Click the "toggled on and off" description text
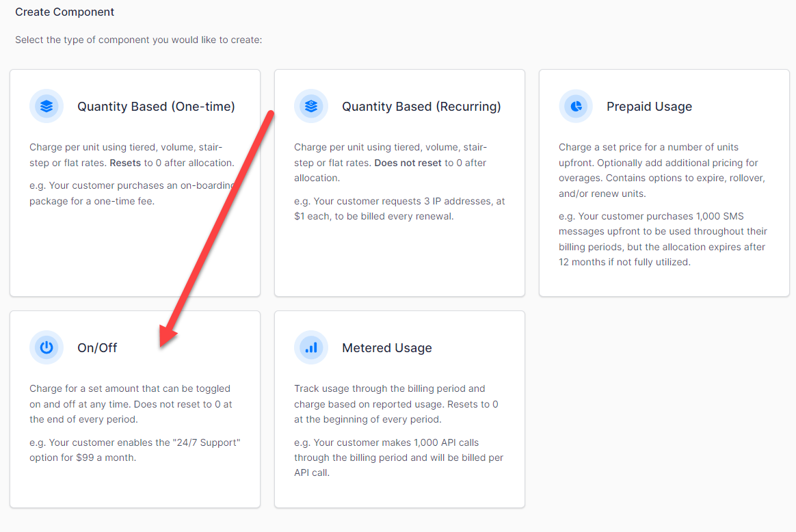The height and width of the screenshot is (532, 796). point(131,403)
